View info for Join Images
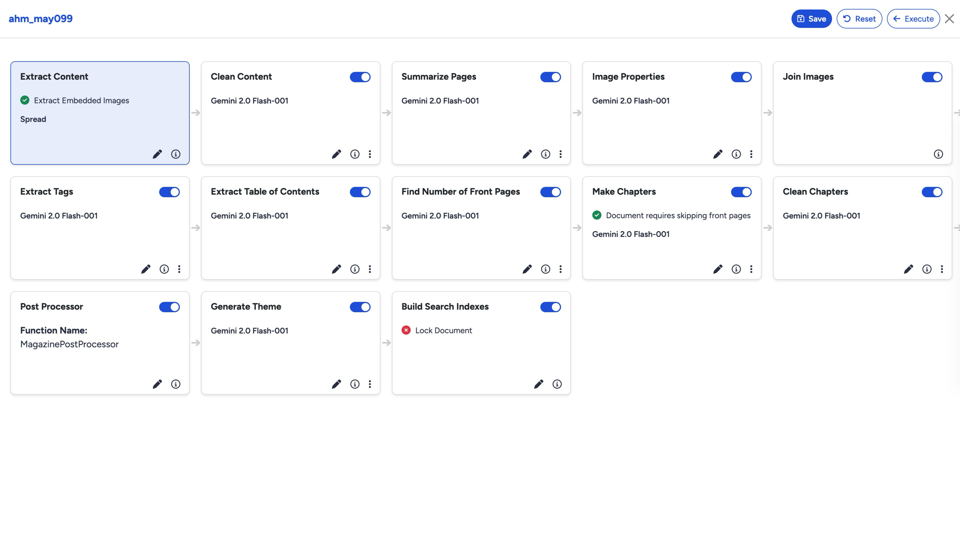 (938, 154)
